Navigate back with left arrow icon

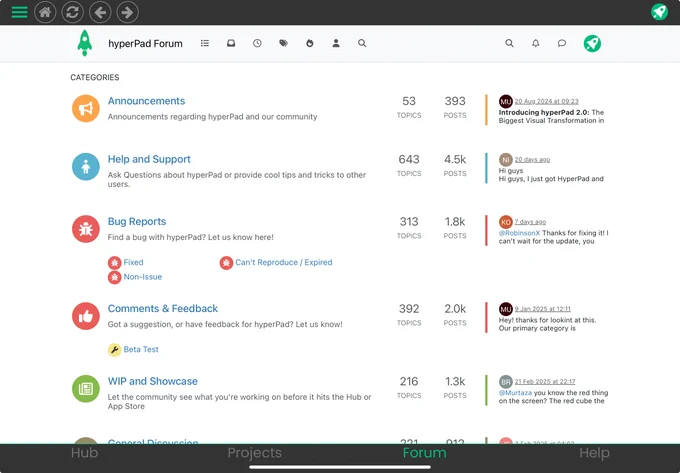(x=100, y=12)
